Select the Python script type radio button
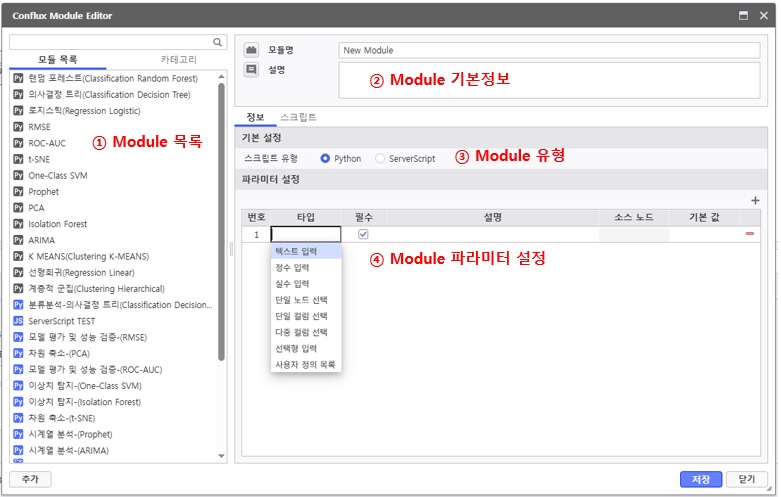This screenshot has height=497, width=781. pos(325,158)
